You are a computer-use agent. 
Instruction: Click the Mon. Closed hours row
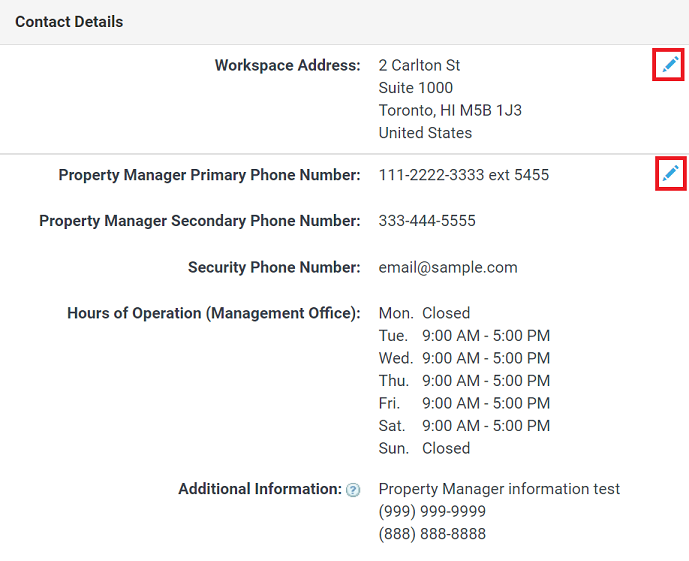[x=424, y=313]
